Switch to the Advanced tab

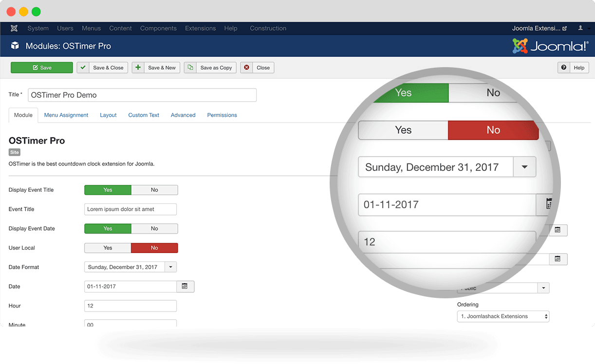[183, 115]
